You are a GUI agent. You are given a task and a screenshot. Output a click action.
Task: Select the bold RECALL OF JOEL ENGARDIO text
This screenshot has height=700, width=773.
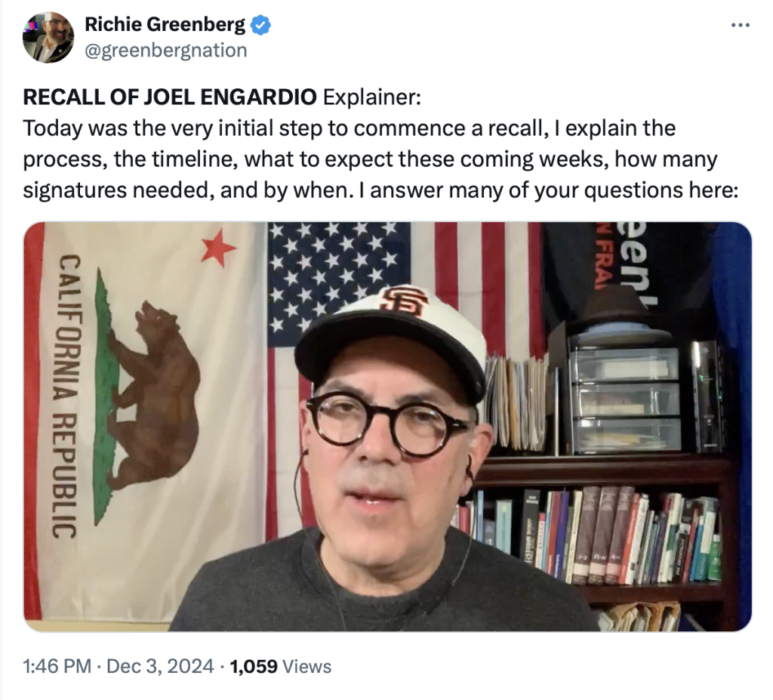(x=170, y=97)
